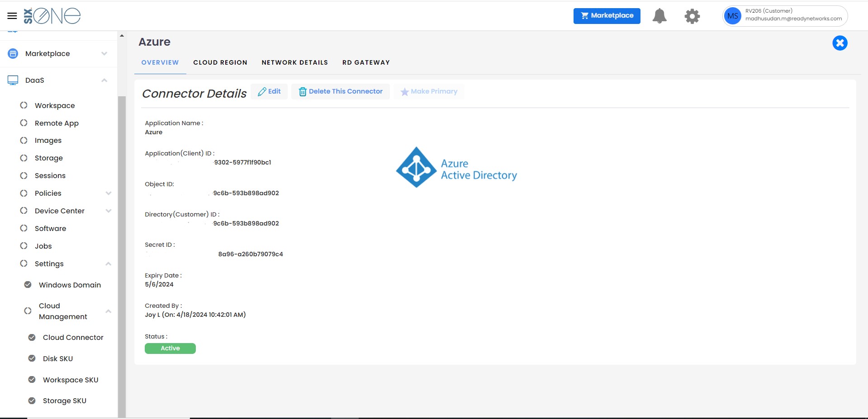Click the check icon beside Disk SKU
The image size is (868, 419).
pyautogui.click(x=32, y=358)
